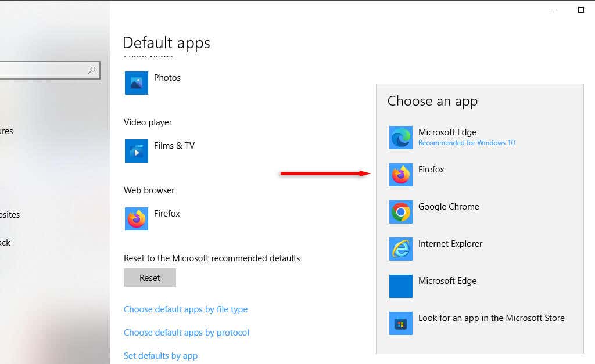
Task: Select the Google Chrome icon
Action: [401, 211]
